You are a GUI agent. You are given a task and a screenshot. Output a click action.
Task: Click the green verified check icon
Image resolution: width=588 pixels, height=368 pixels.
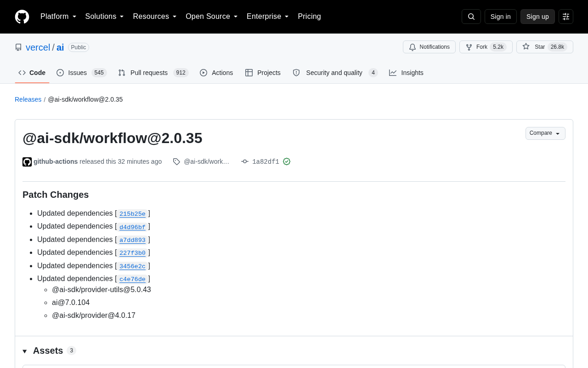(287, 161)
